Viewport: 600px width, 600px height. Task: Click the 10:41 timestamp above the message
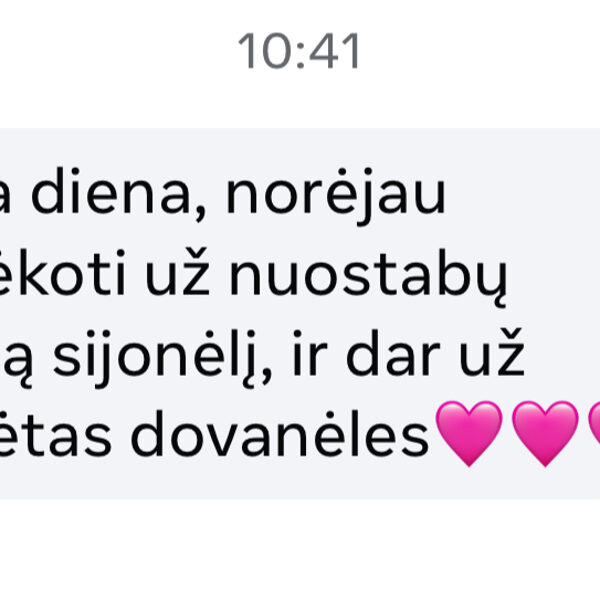click(298, 51)
